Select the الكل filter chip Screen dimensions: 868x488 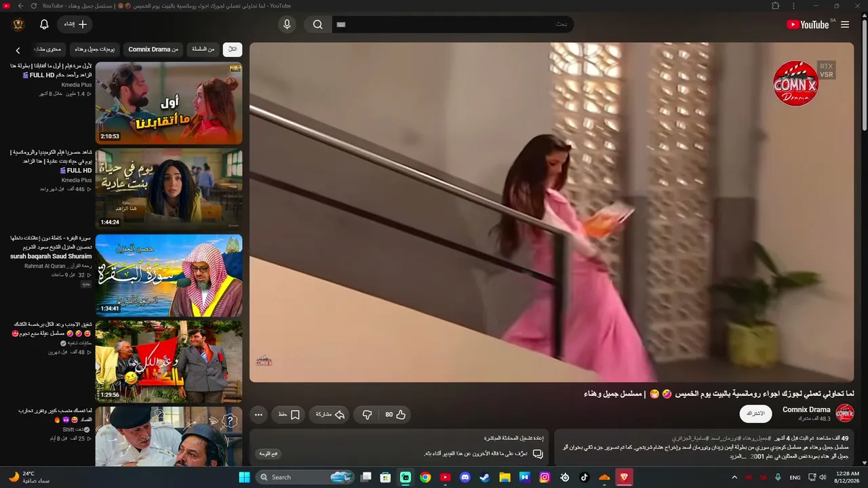233,49
